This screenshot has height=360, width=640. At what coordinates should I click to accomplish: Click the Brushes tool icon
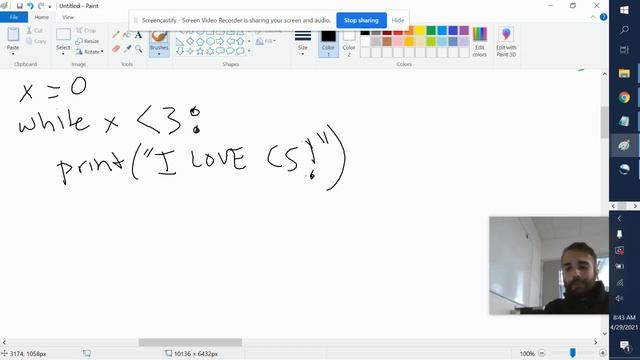(159, 36)
